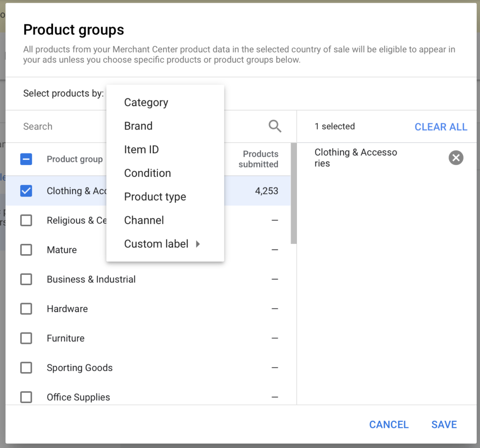Expand the Custom label submenu arrow
The width and height of the screenshot is (480, 448).
pyautogui.click(x=198, y=244)
